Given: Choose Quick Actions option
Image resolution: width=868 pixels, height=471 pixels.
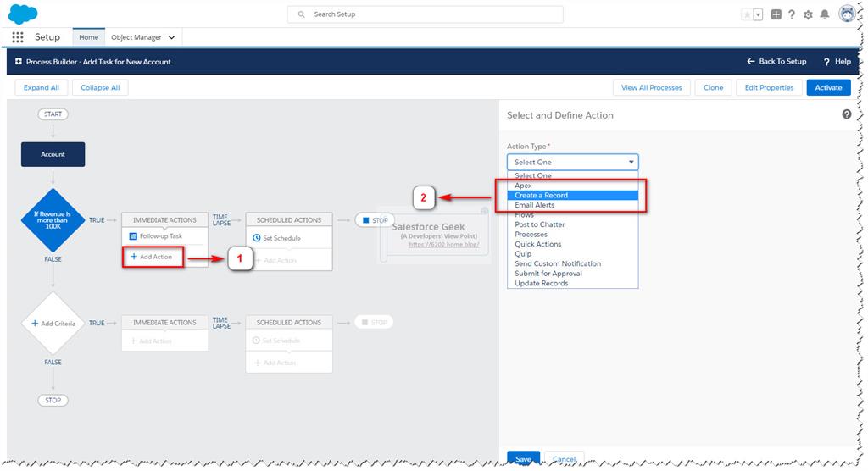Looking at the screenshot, I should point(572,244).
